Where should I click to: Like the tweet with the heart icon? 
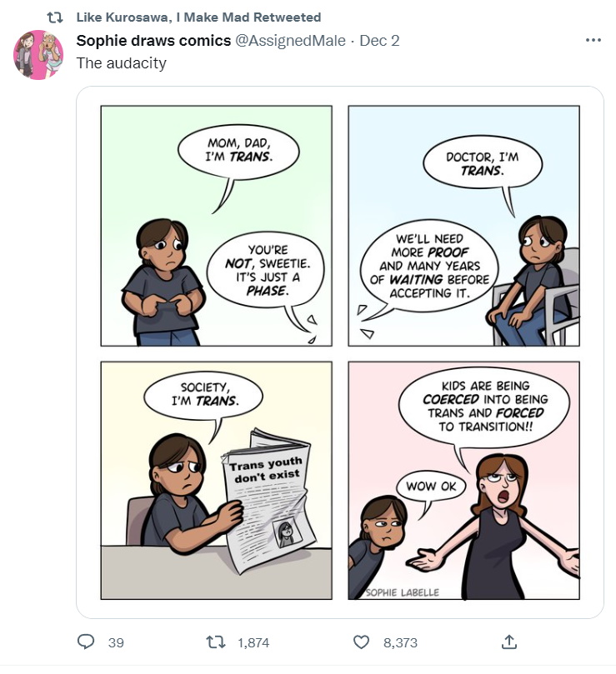coord(361,642)
